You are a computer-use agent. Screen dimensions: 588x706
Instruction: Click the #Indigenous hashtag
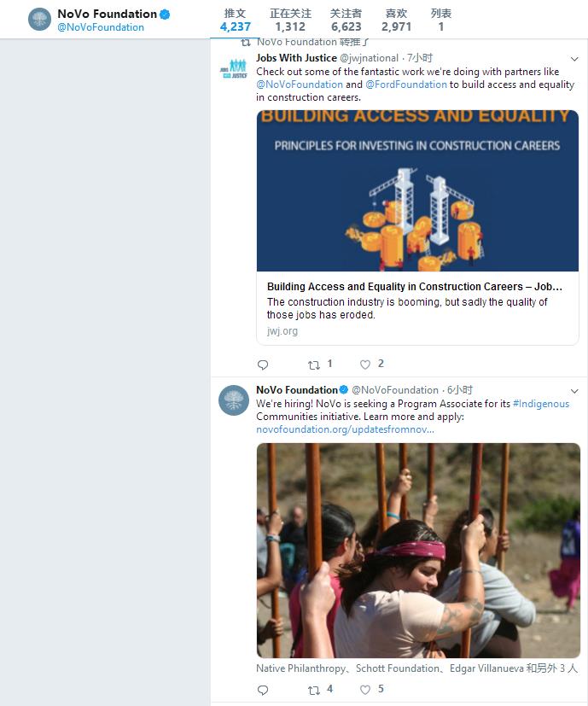[x=541, y=404]
